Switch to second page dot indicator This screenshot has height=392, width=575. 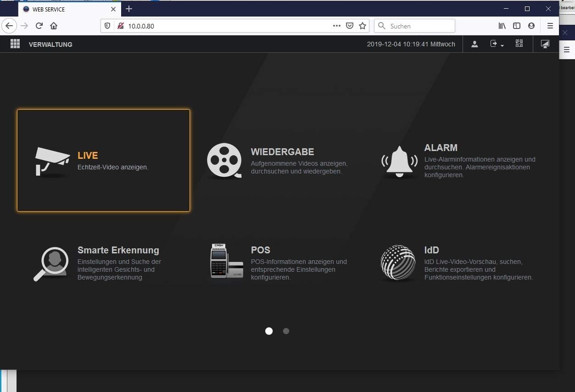(286, 331)
